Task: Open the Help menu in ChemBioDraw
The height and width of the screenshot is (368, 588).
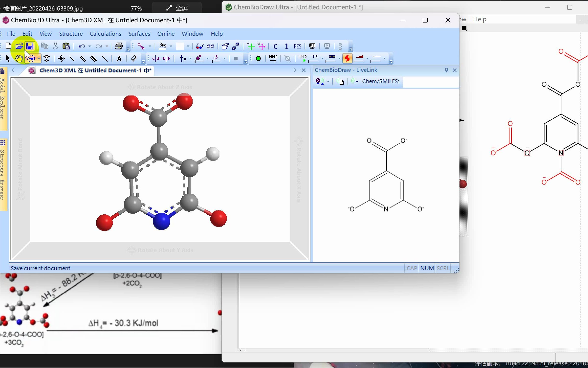Action: 479,19
